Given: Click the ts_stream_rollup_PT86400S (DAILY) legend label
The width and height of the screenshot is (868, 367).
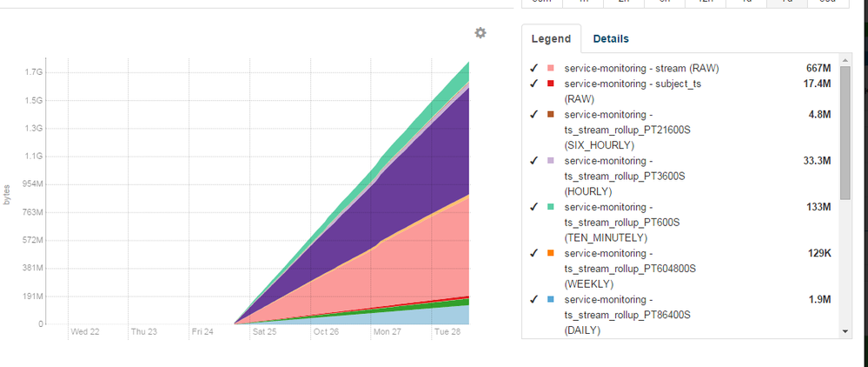Looking at the screenshot, I should coord(627,315).
